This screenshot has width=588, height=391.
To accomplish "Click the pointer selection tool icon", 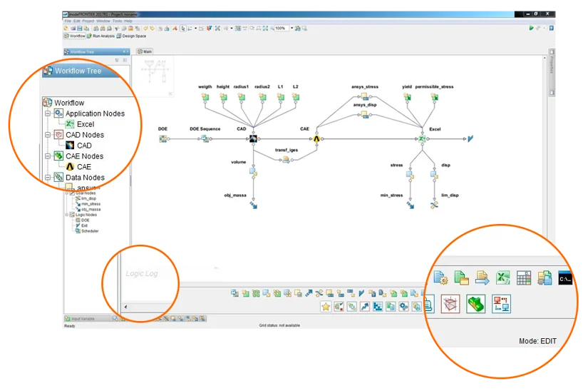I will coord(183,28).
